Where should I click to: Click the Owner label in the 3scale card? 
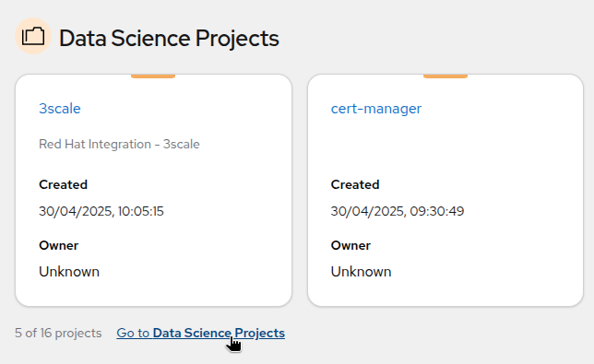[x=59, y=245]
